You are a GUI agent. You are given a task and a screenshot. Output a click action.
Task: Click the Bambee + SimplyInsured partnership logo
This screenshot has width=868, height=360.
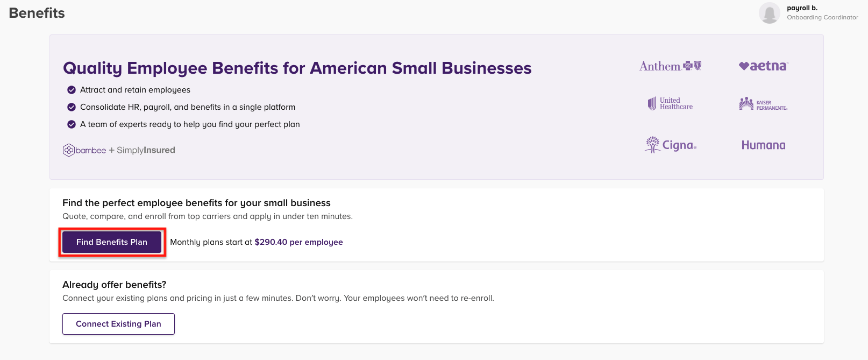pyautogui.click(x=118, y=150)
